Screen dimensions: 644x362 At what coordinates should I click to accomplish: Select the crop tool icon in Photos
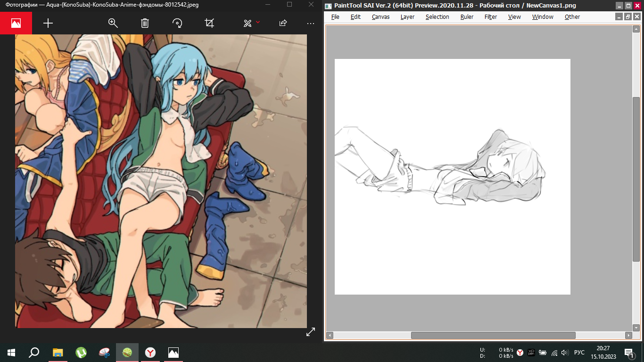tap(209, 23)
